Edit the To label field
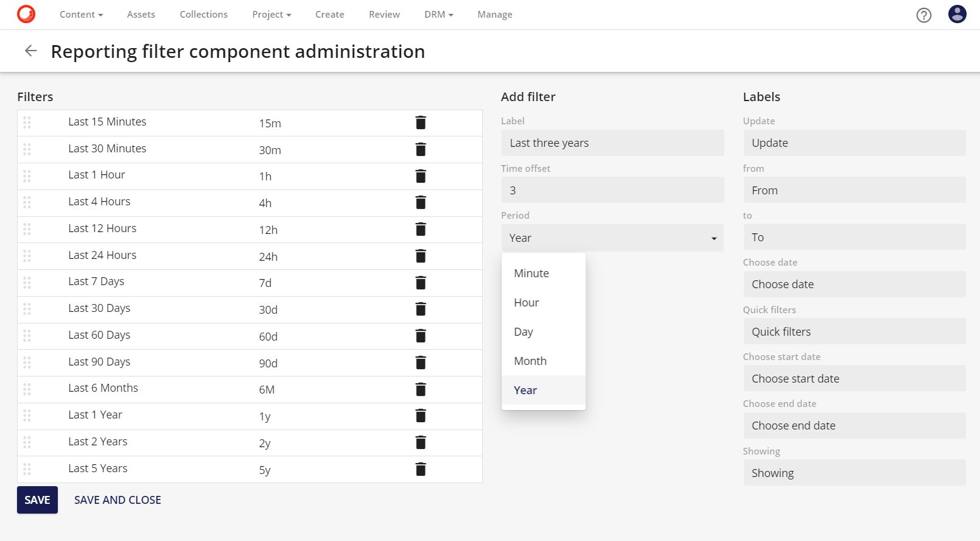The width and height of the screenshot is (980, 541). click(855, 237)
